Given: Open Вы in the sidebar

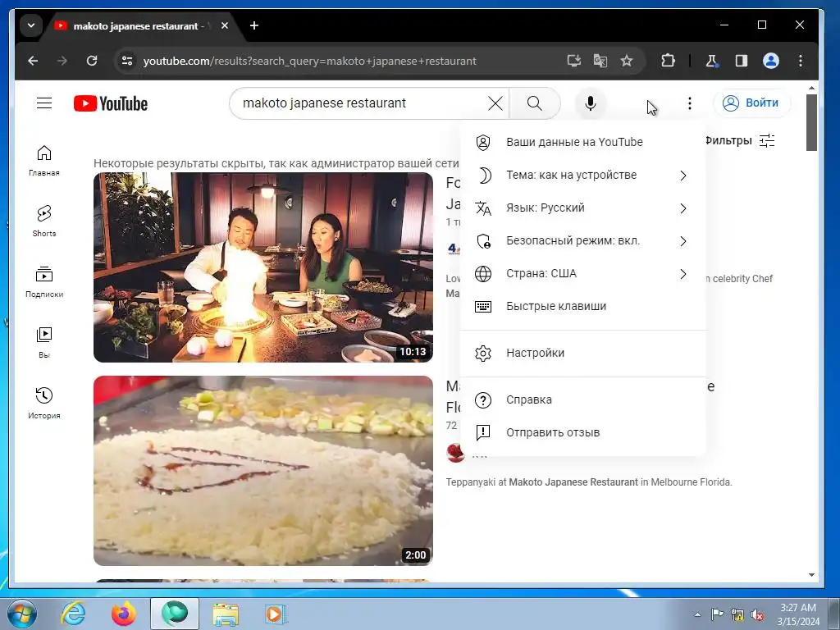Looking at the screenshot, I should click(x=44, y=342).
